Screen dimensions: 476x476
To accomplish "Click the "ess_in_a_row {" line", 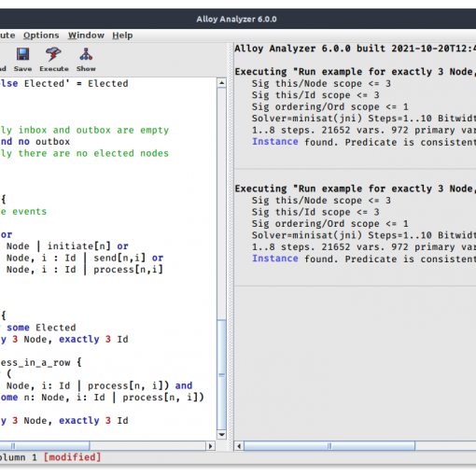I will click(41, 362).
